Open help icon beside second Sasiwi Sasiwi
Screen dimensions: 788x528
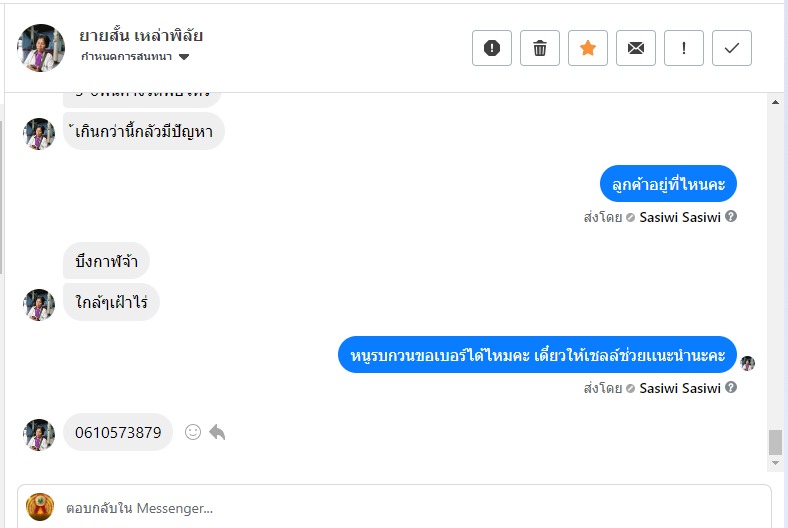731,387
